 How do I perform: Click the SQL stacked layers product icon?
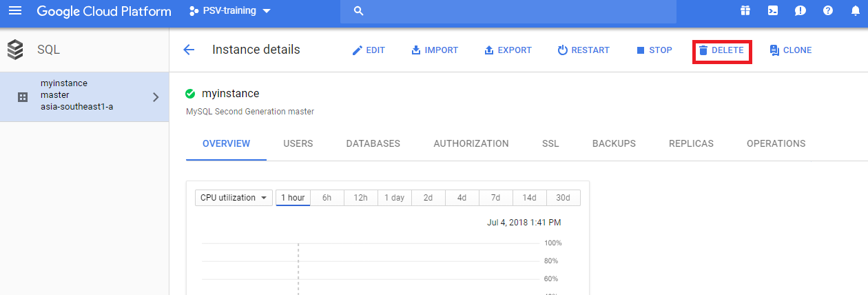click(x=15, y=50)
